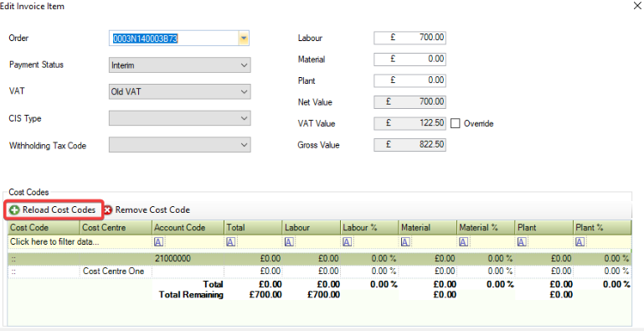Viewport: 644px width, 331px height.
Task: Enable the VAT Value Override checkbox
Action: click(x=455, y=123)
